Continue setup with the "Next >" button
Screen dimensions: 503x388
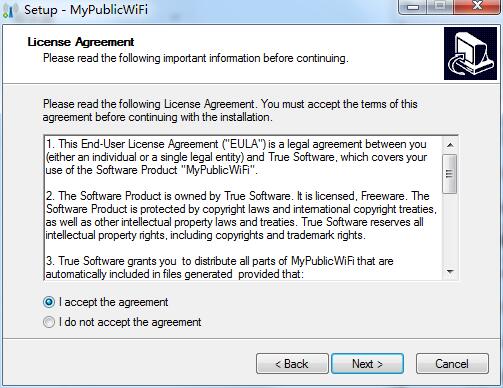tap(367, 364)
